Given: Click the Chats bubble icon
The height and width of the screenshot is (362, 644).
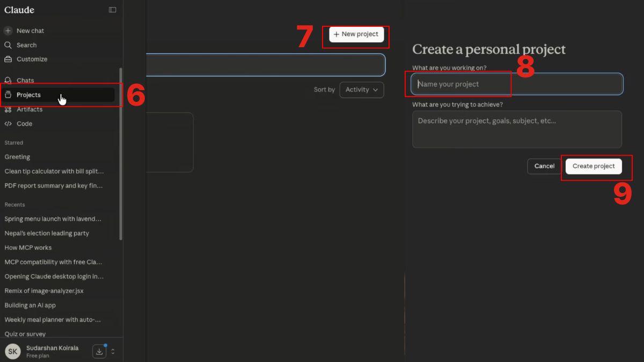Looking at the screenshot, I should point(8,80).
